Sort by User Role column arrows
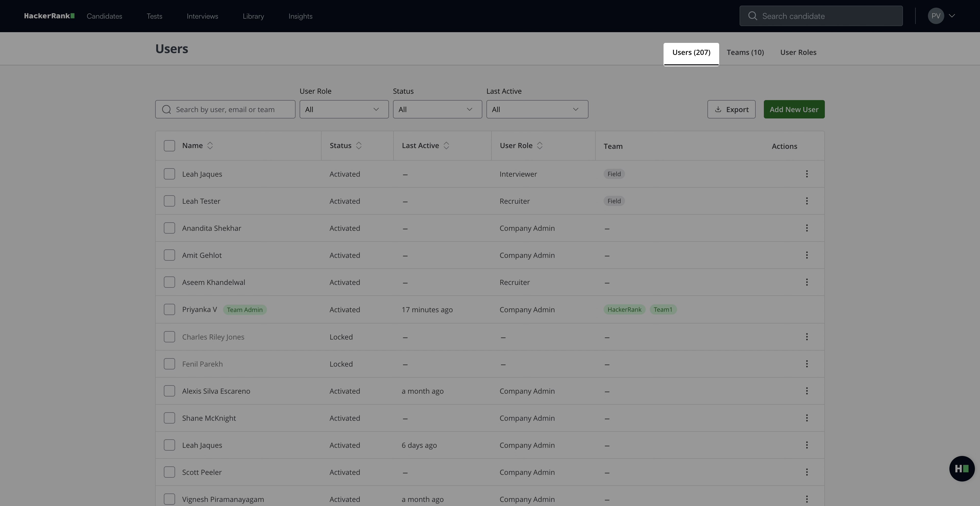The height and width of the screenshot is (506, 980). 540,146
